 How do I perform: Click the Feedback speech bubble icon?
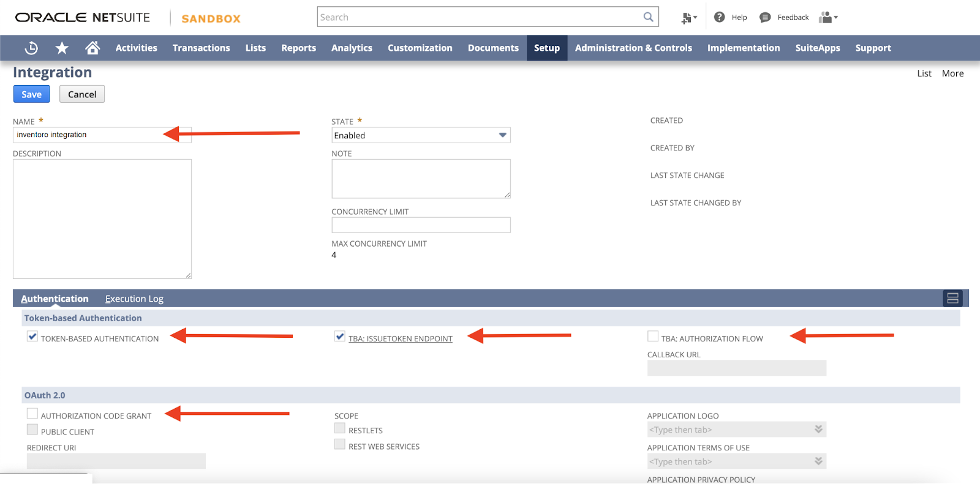click(765, 17)
